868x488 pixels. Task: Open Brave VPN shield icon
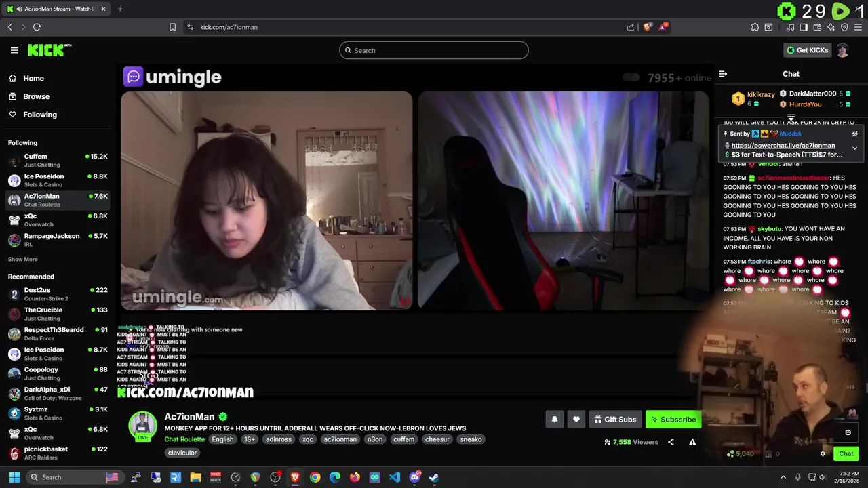(x=844, y=27)
